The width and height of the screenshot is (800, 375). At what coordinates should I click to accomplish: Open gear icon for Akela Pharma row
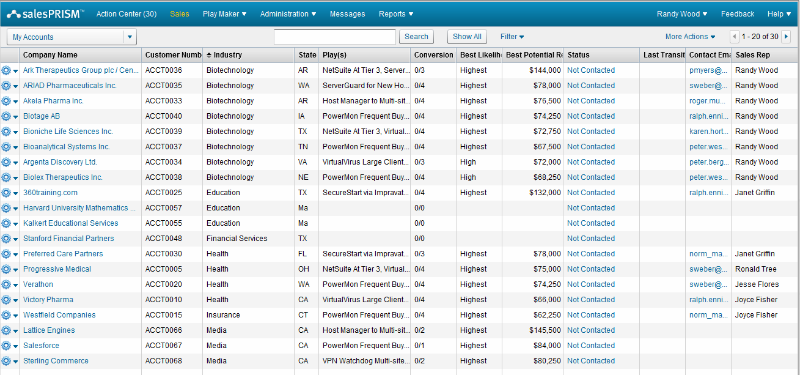click(6, 101)
